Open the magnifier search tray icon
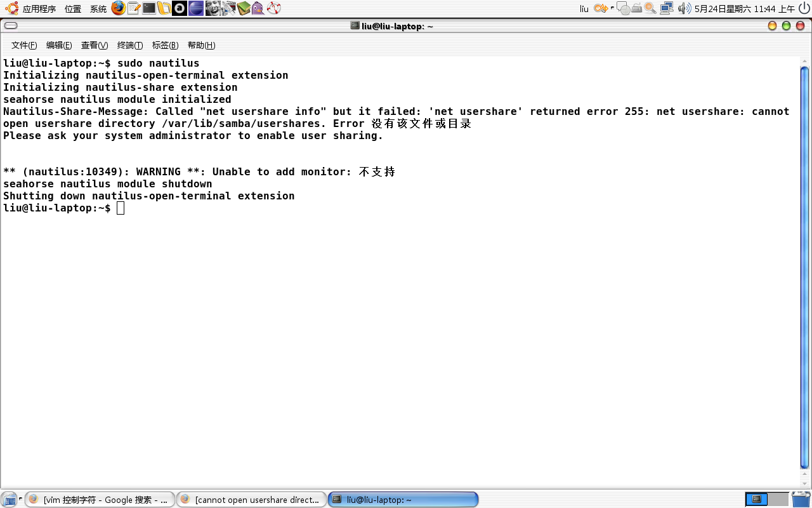The image size is (812, 508). pos(650,8)
